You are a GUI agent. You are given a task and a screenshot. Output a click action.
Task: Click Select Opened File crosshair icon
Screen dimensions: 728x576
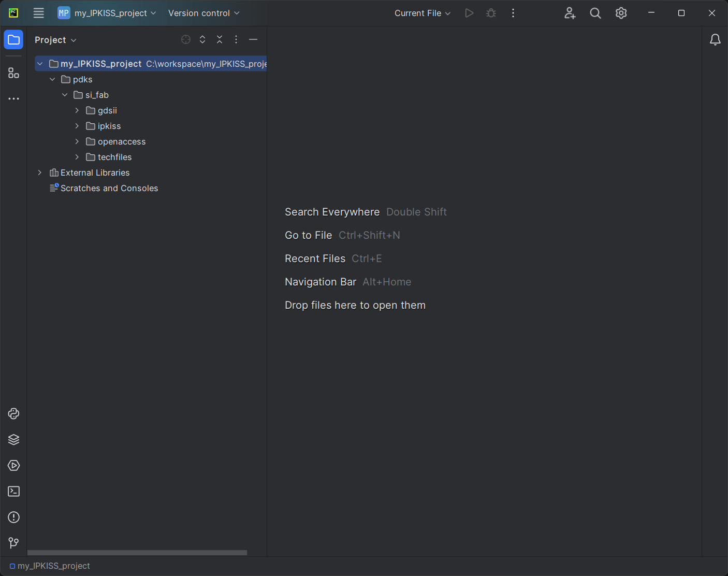pos(186,40)
